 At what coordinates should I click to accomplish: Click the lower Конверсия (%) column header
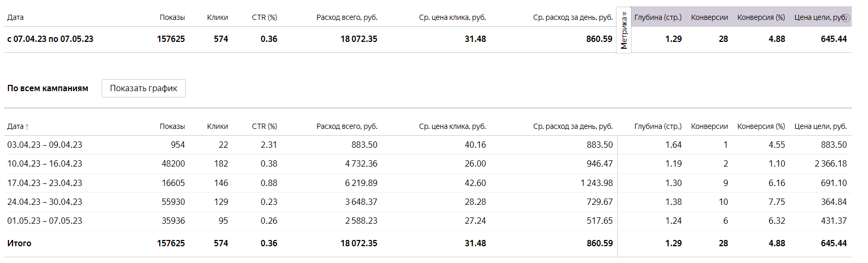click(x=761, y=126)
